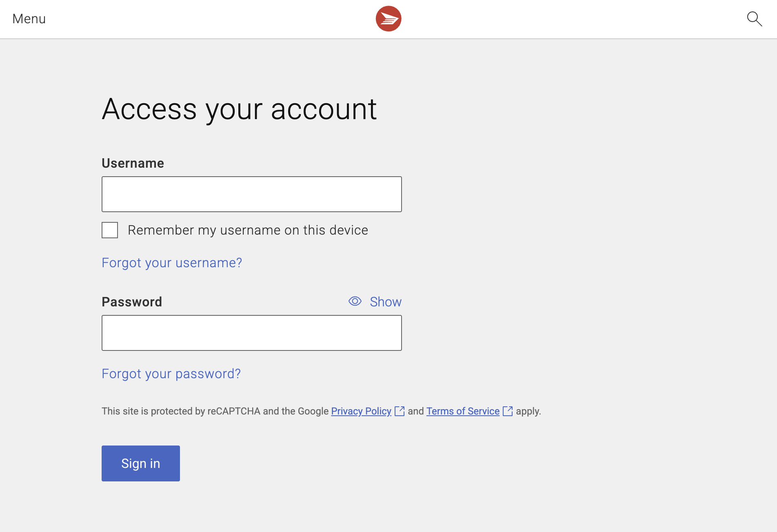Click the external link icon after Privacy Policy

pyautogui.click(x=400, y=411)
